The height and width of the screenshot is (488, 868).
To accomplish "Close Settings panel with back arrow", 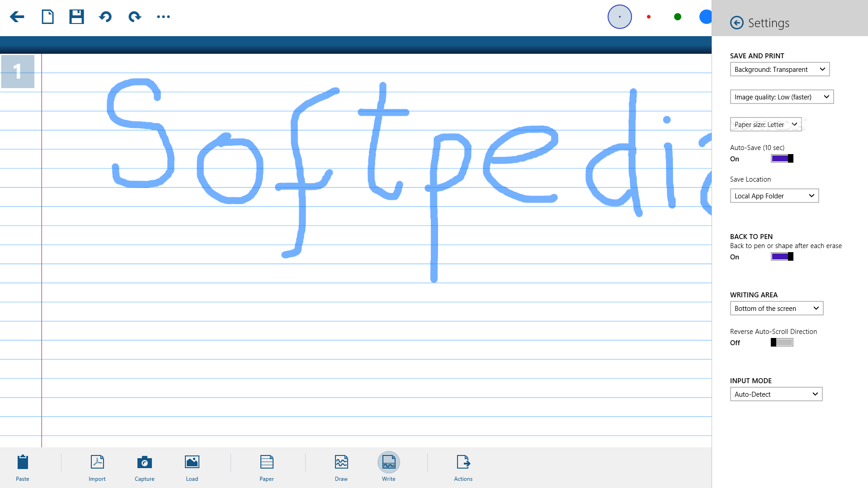I will tap(736, 23).
